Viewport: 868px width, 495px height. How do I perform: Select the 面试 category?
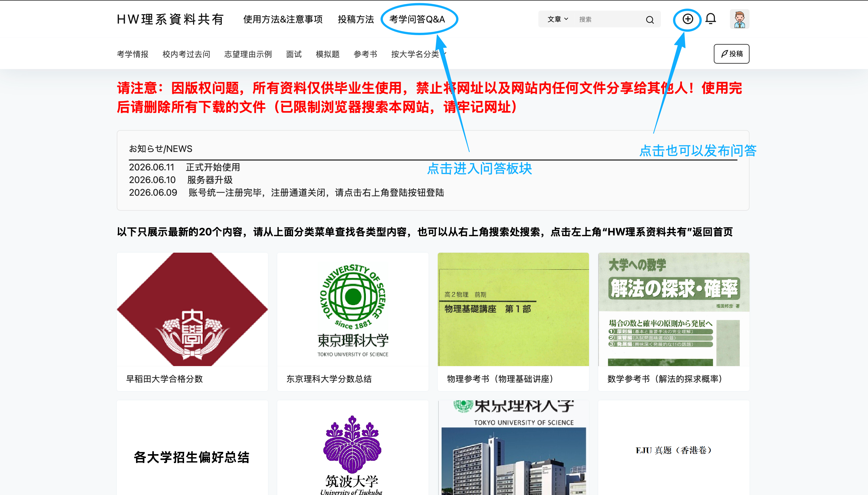coord(294,54)
